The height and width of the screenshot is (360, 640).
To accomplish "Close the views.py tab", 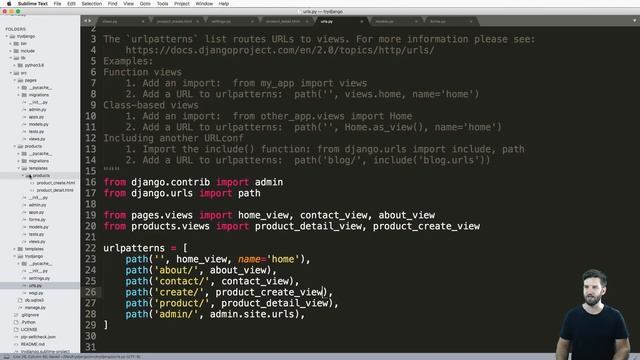I will pyautogui.click(x=143, y=21).
